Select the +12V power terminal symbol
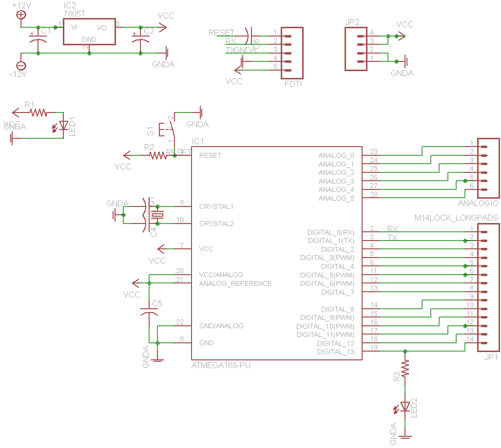 coord(21,15)
